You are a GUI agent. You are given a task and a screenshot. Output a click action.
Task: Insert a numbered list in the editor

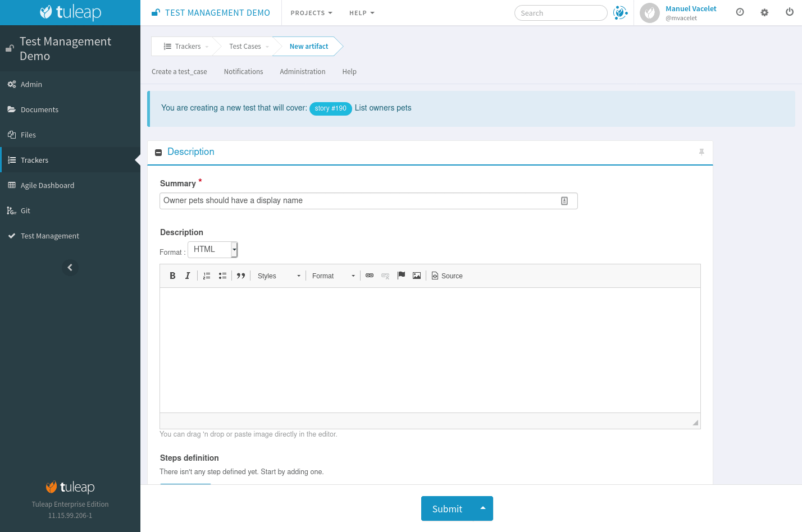(x=206, y=276)
